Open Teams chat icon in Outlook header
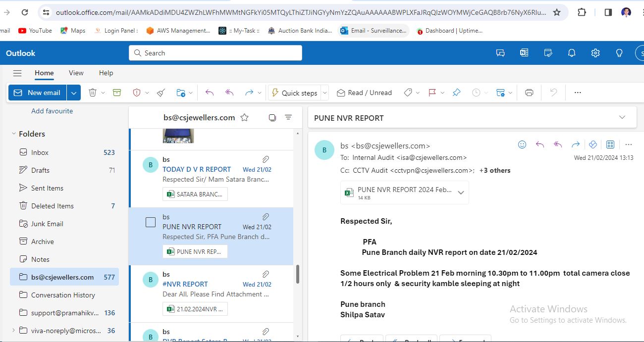 (500, 53)
